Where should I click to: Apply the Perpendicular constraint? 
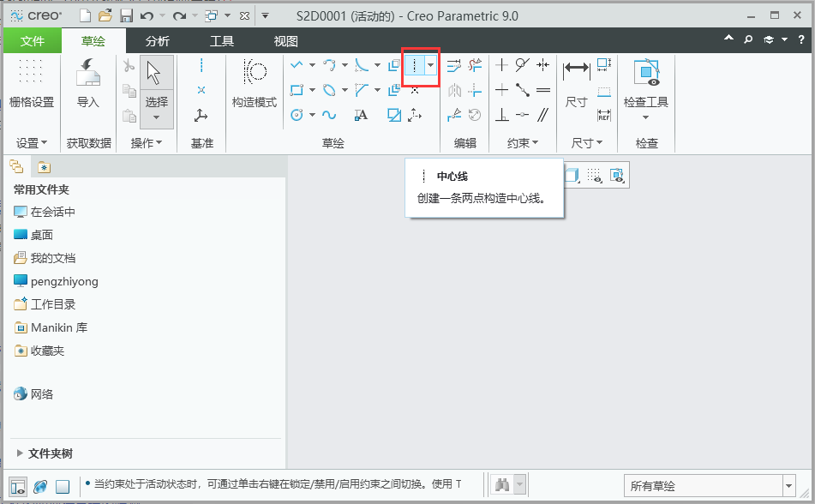(501, 115)
